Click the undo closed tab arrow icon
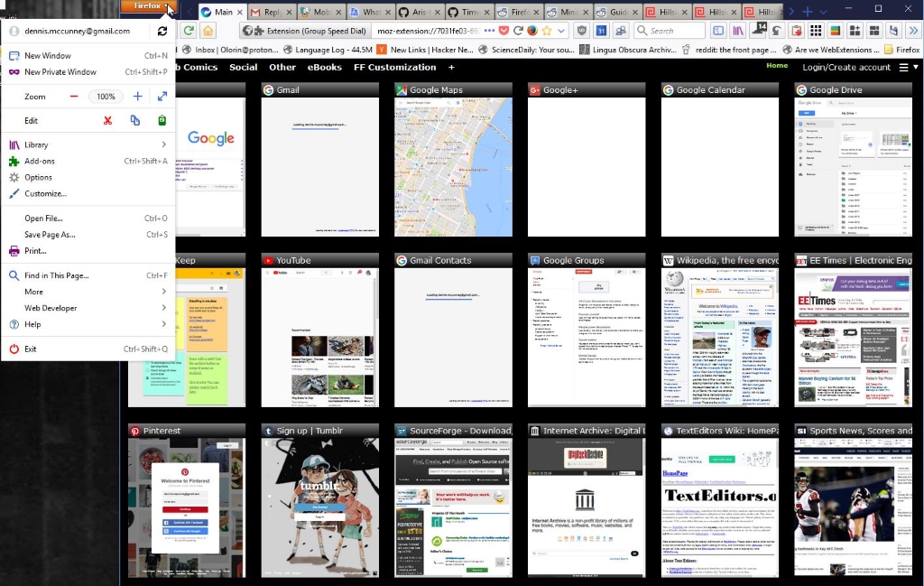 [777, 31]
